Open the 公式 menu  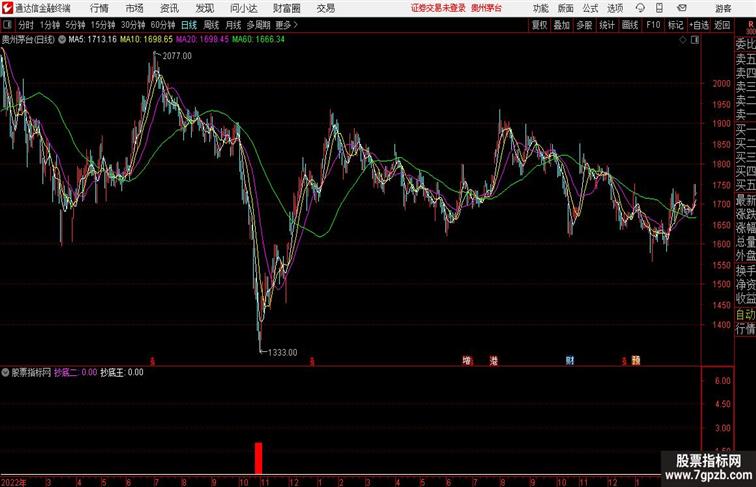click(590, 8)
